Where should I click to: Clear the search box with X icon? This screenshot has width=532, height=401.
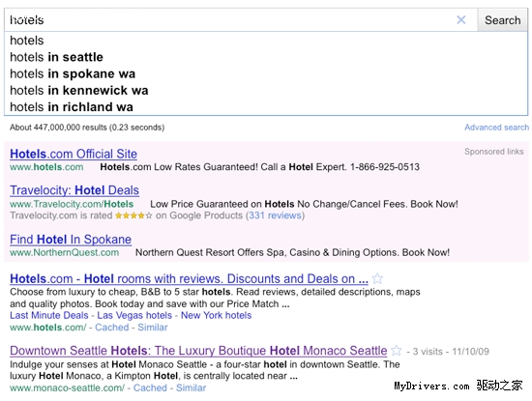[x=460, y=20]
